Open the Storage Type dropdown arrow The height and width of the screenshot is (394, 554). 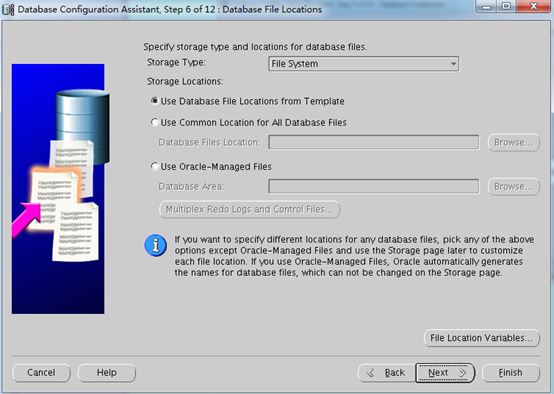pos(453,64)
